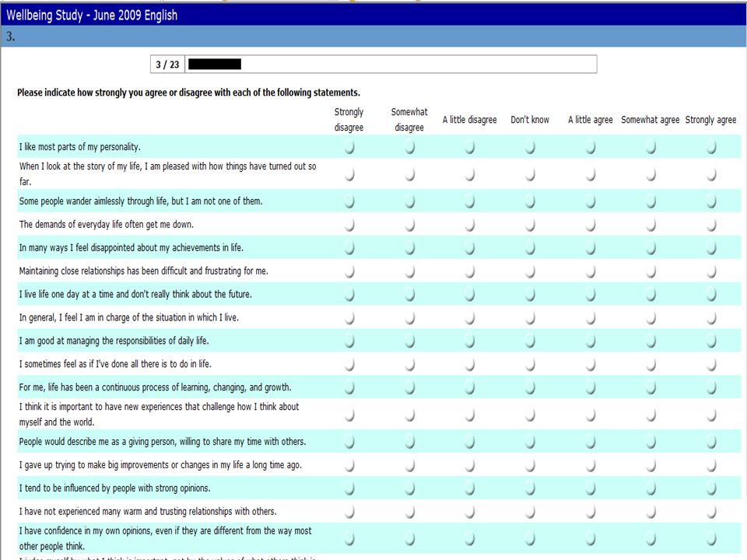Select Somewhat agree for 'good at managing the responsibilities'
Image resolution: width=747 pixels, height=560 pixels.
[651, 341]
